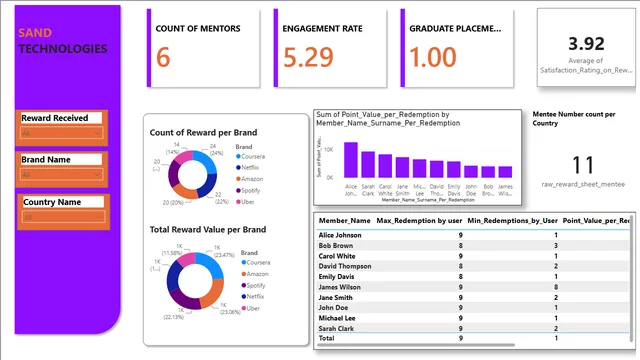The height and width of the screenshot is (360, 640).
Task: Click Michael Lee row in the table
Action: click(473, 318)
